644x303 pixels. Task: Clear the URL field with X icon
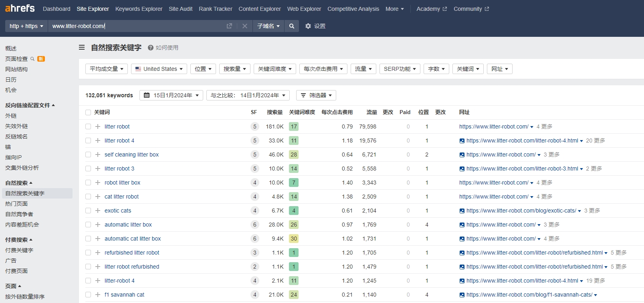click(245, 26)
